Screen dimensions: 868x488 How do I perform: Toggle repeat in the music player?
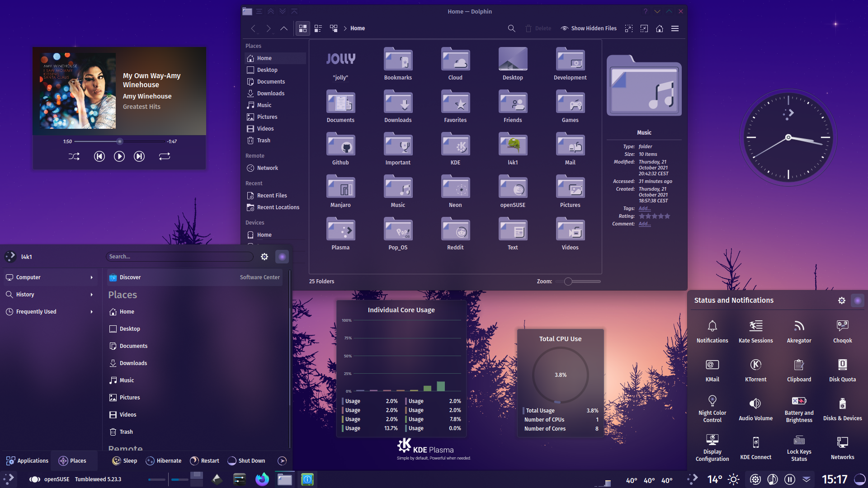pos(165,156)
